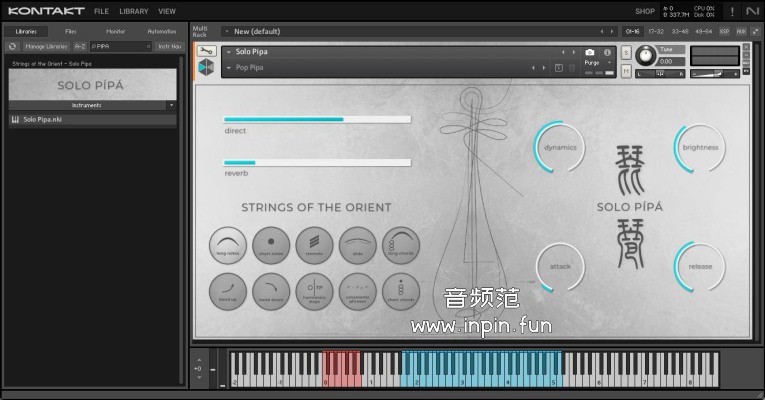Select the ornaments phrases articulation

358,291
